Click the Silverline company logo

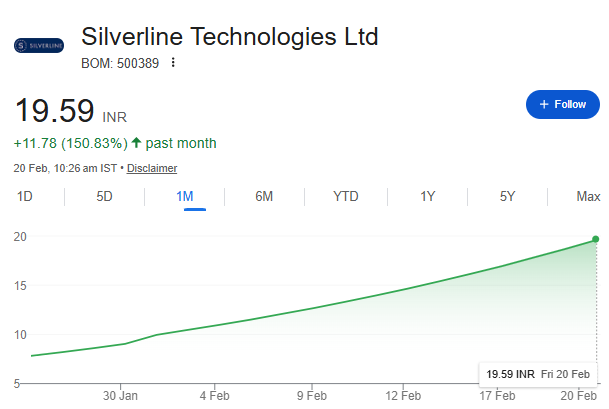pyautogui.click(x=39, y=46)
